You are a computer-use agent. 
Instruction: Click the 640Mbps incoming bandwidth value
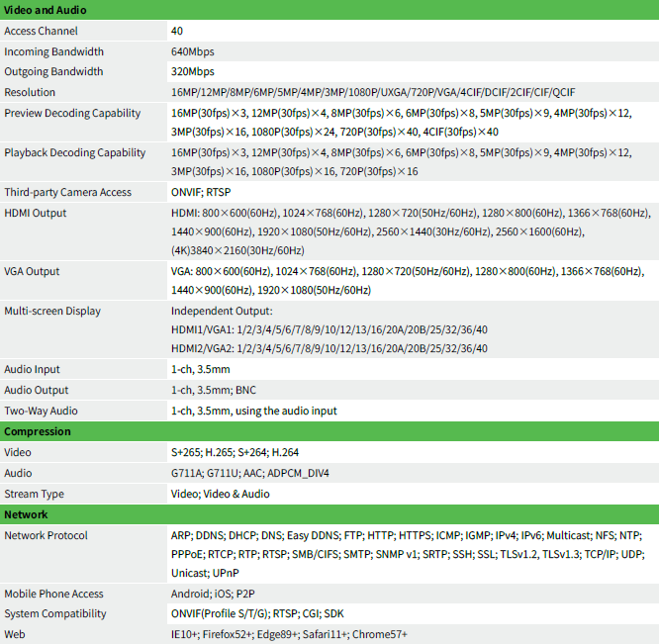point(193,51)
